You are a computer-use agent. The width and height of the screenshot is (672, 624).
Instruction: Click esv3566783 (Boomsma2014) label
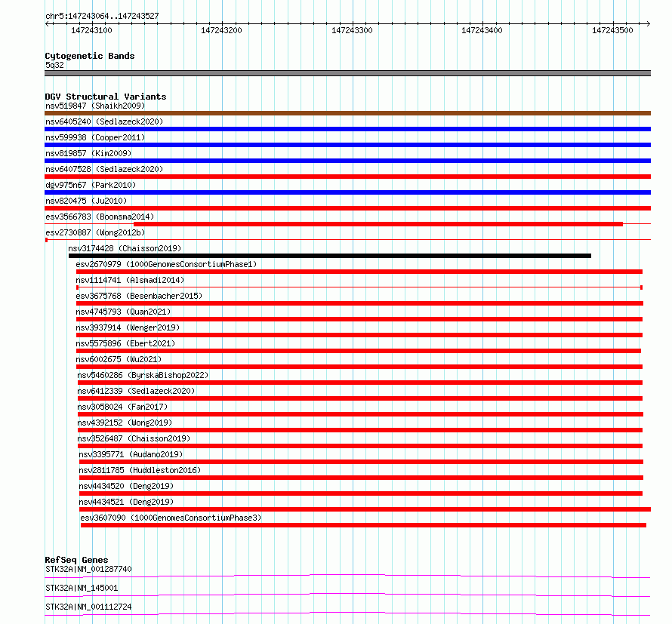(100, 217)
